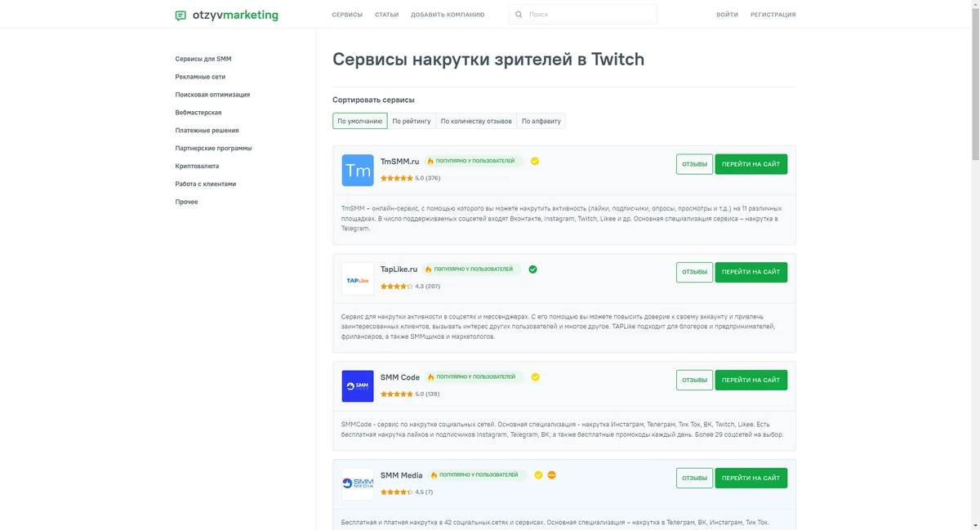
Task: Click Отзывы button for TapLike.ru
Action: [x=694, y=272]
